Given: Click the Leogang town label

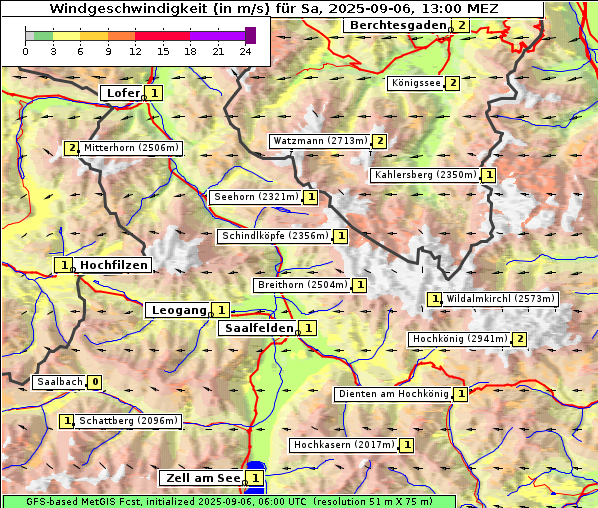Looking at the screenshot, I should pos(178,310).
